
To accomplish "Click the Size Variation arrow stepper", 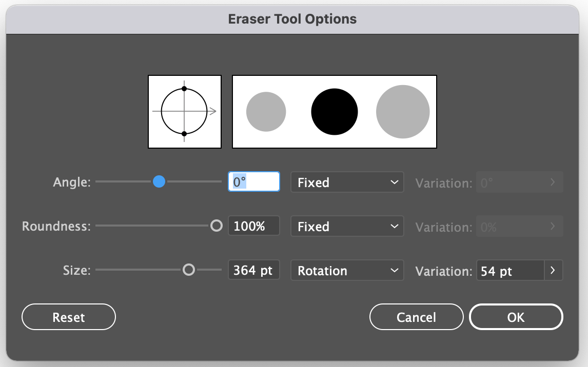I will point(553,271).
